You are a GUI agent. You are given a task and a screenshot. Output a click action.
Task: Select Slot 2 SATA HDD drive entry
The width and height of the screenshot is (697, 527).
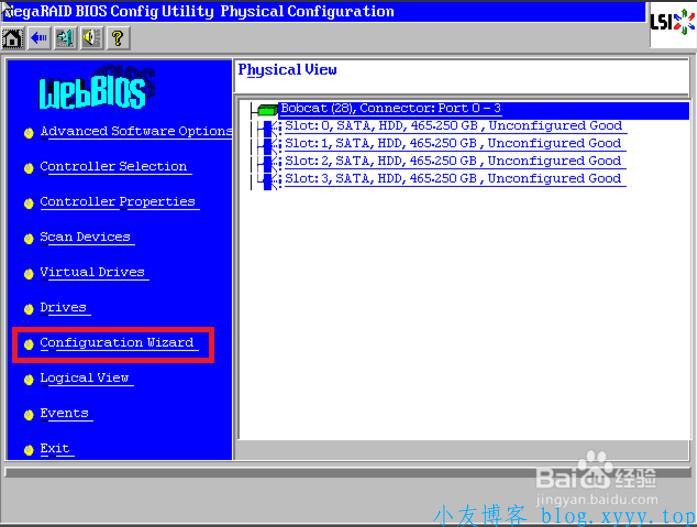coord(453,161)
